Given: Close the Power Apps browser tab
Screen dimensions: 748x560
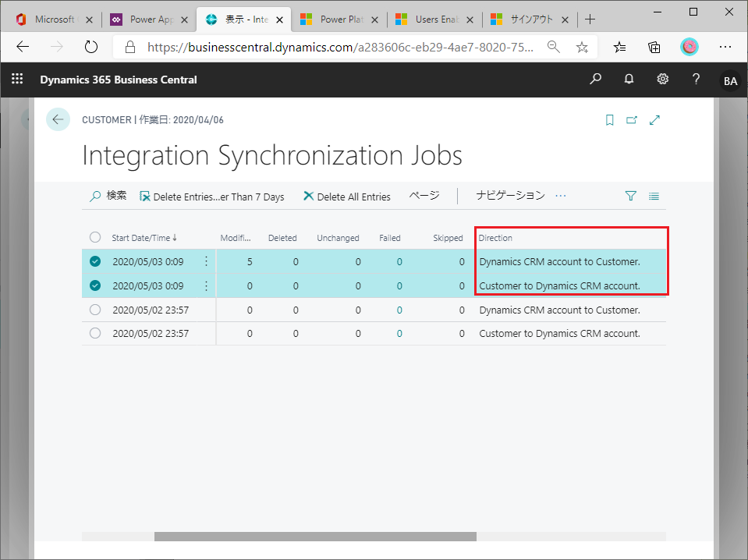Looking at the screenshot, I should tap(185, 19).
